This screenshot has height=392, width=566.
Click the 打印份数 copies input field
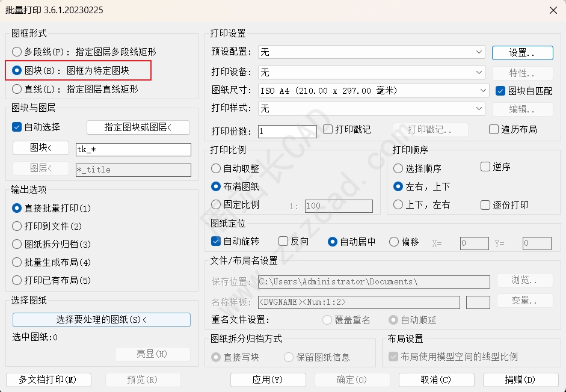click(287, 131)
